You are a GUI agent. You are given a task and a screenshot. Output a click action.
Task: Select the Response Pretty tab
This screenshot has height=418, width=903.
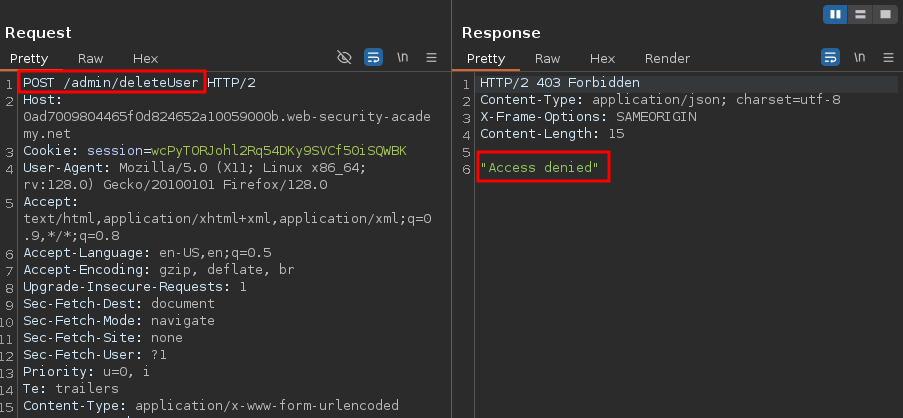tap(486, 59)
